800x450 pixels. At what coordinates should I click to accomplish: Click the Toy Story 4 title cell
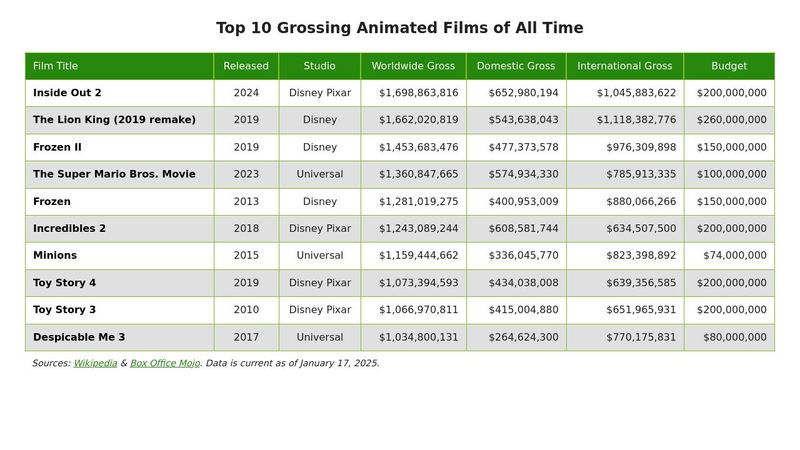pyautogui.click(x=64, y=283)
